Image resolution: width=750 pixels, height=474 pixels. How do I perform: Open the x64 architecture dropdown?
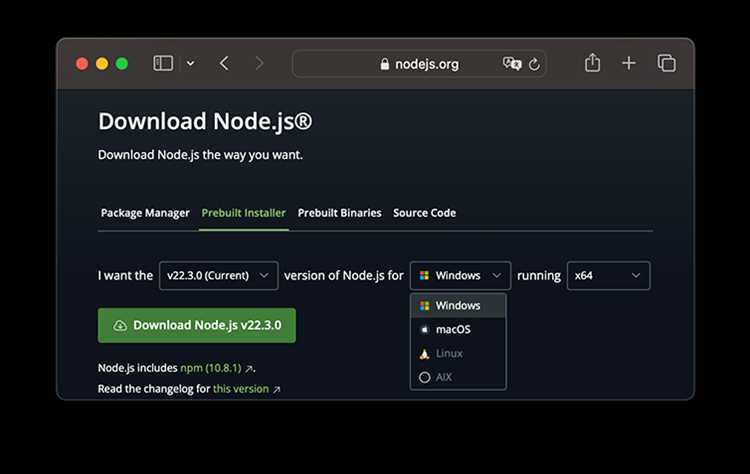pyautogui.click(x=608, y=276)
